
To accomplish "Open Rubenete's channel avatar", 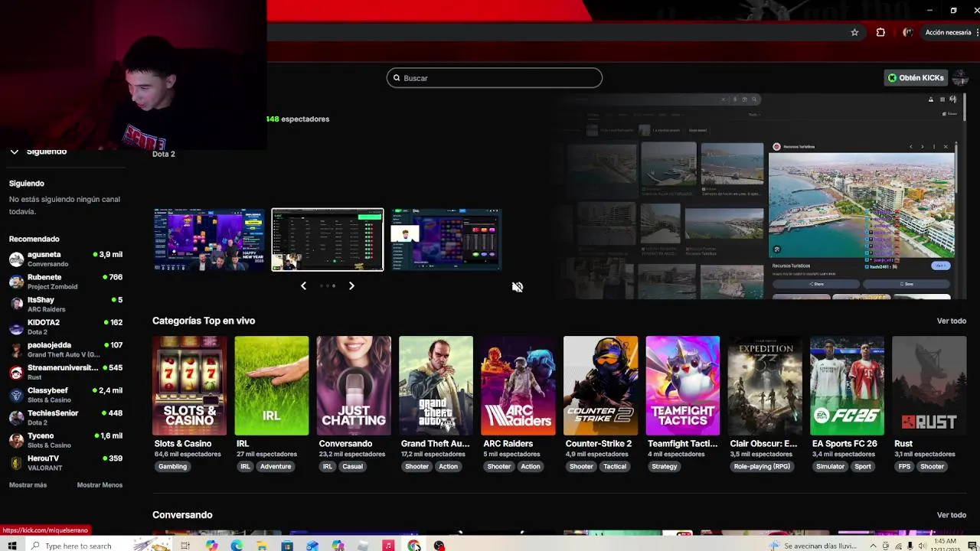I will click(16, 282).
